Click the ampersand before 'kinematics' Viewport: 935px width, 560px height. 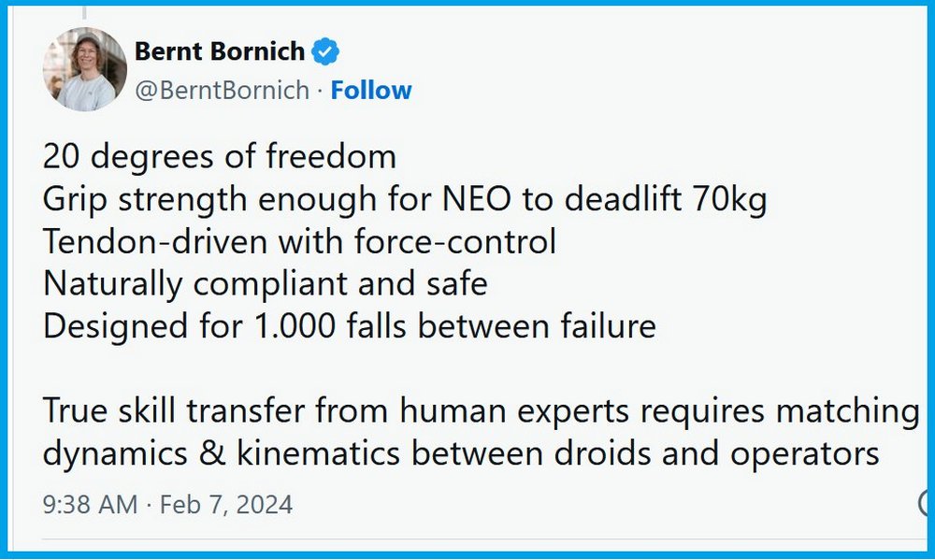click(212, 453)
